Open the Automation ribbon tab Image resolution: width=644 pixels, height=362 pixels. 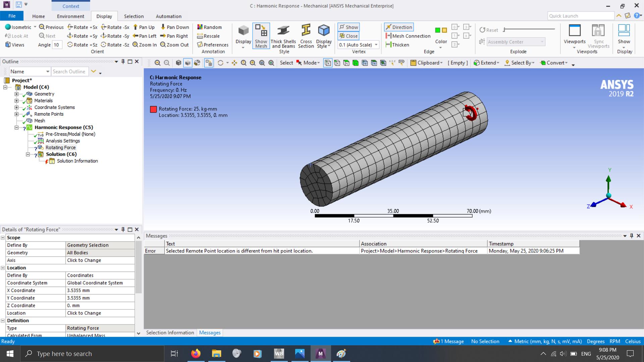[168, 16]
